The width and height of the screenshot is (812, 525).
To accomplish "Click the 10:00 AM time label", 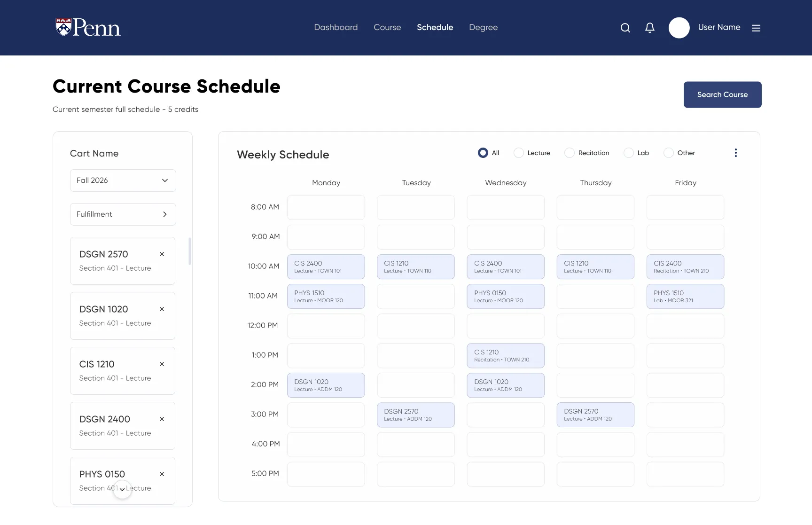I will pyautogui.click(x=264, y=266).
